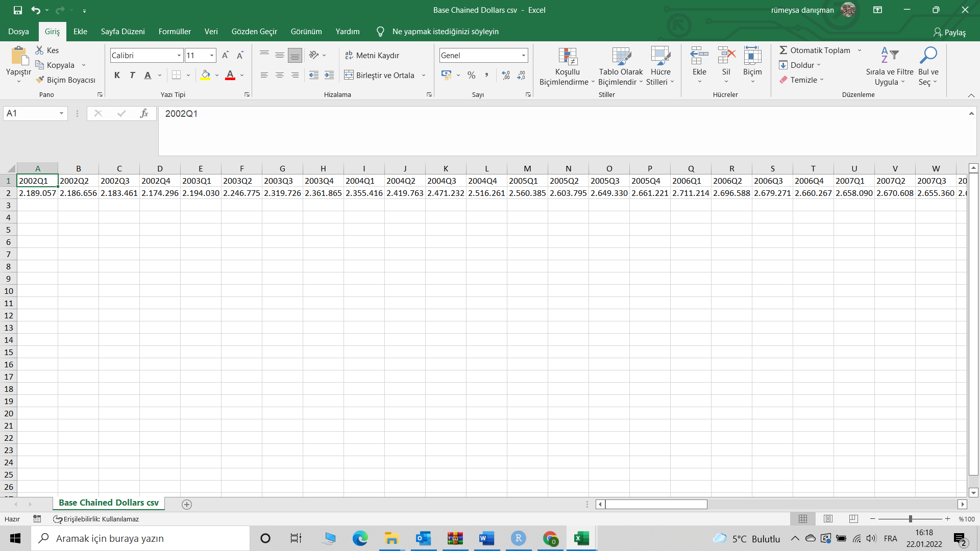Viewport: 980px width, 551px height.
Task: Click the yellow fill color swatch button
Action: 205,76
